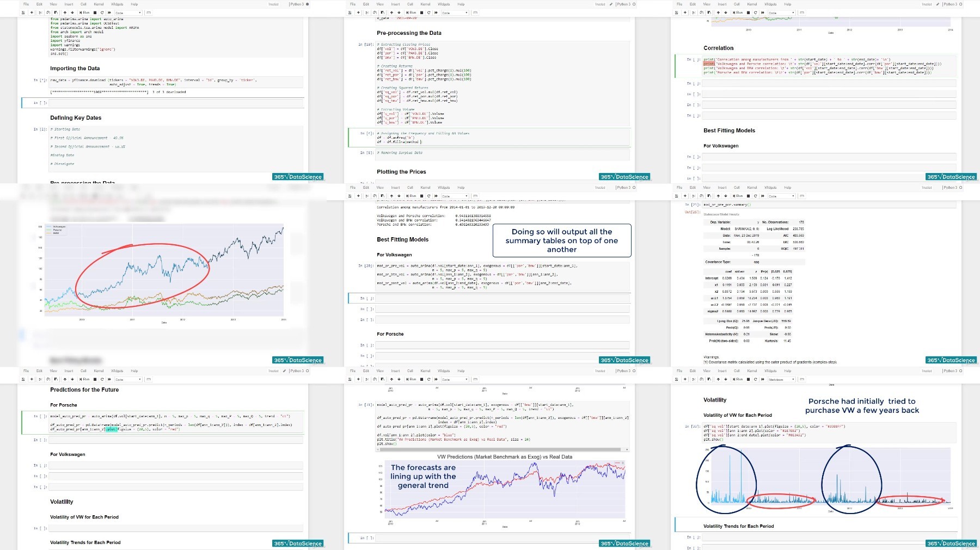Interrupt the kernel in the Pre-processing the Data notebook
980x550 pixels.
pyautogui.click(x=421, y=13)
